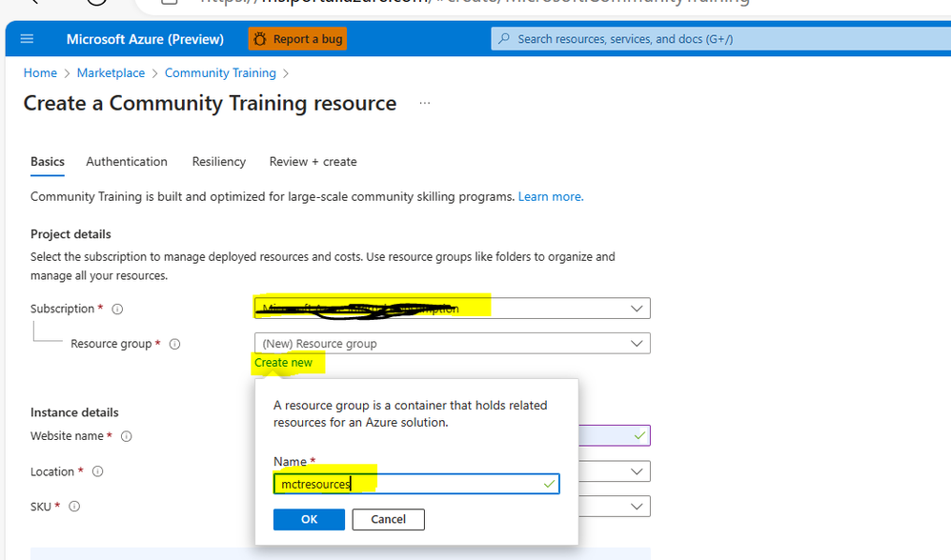The height and width of the screenshot is (560, 951).
Task: Click the bug icon on Report button
Action: click(259, 39)
